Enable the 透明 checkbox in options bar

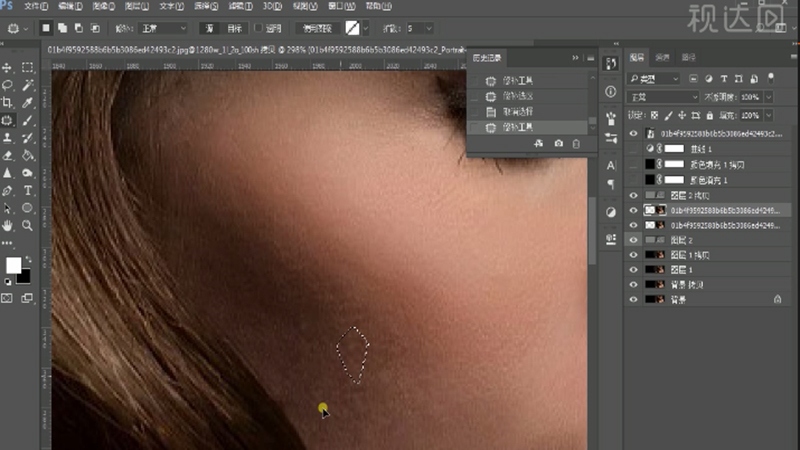258,28
